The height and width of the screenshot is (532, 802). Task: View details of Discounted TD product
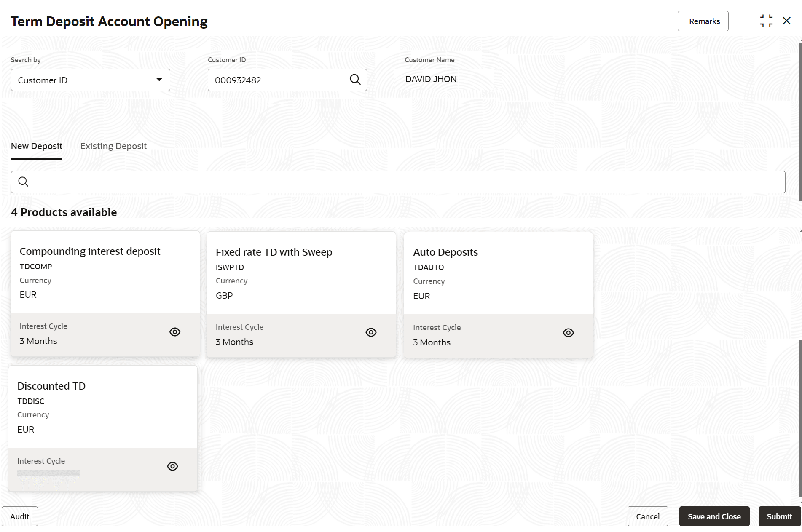point(172,466)
